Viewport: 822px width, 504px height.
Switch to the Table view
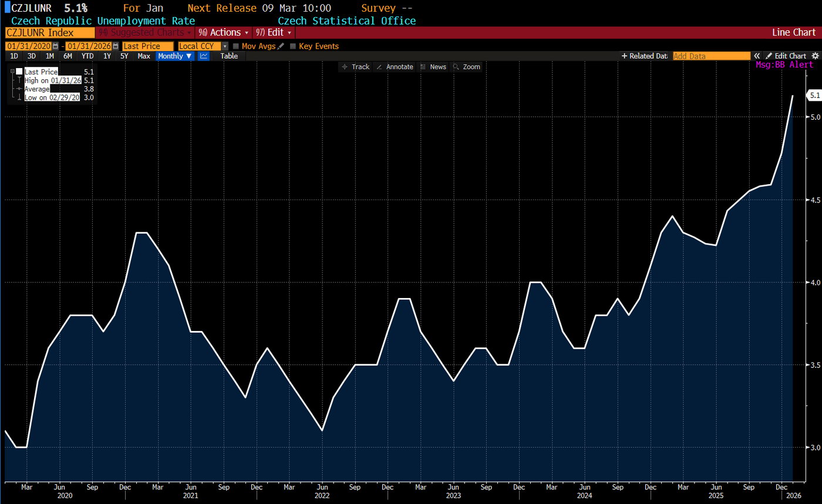tap(229, 56)
